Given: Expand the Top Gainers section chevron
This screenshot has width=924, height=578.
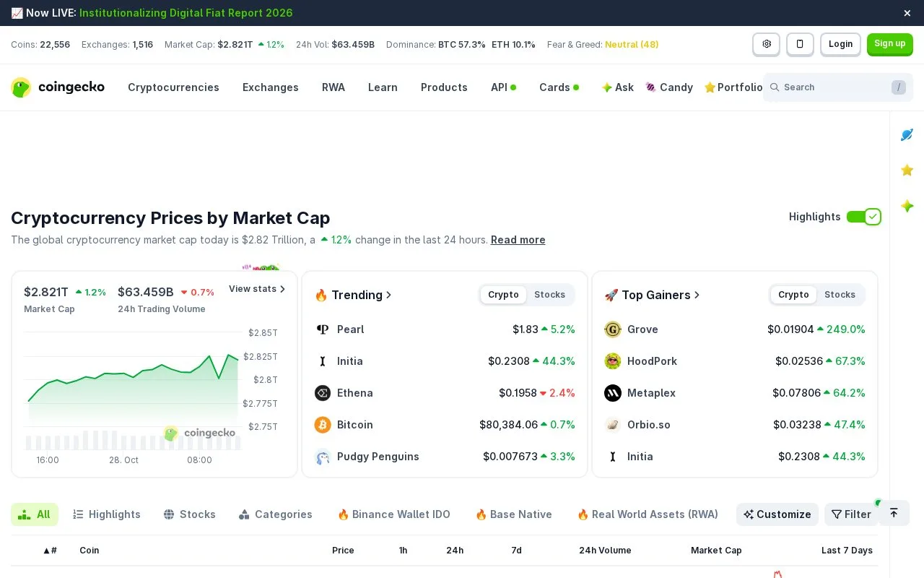Looking at the screenshot, I should pos(697,295).
